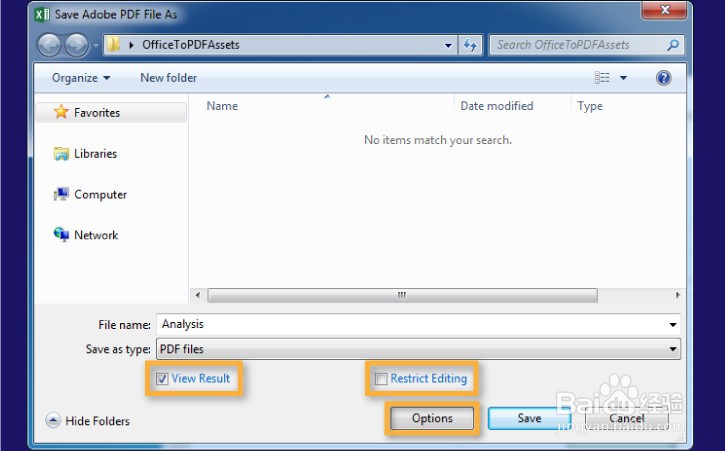Uncheck the View Result checkbox
This screenshot has height=451, width=725.
point(162,379)
